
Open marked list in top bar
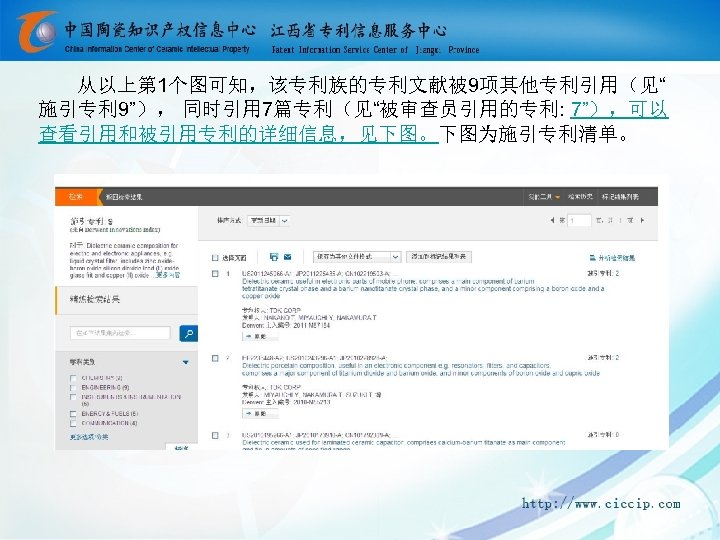[x=620, y=197]
